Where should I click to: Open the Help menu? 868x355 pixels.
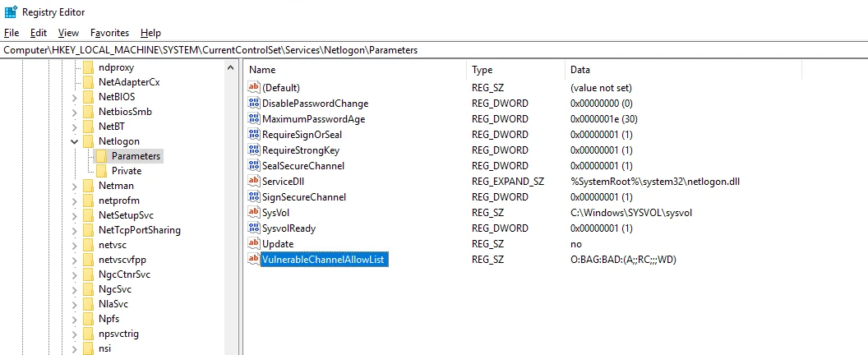click(x=150, y=33)
